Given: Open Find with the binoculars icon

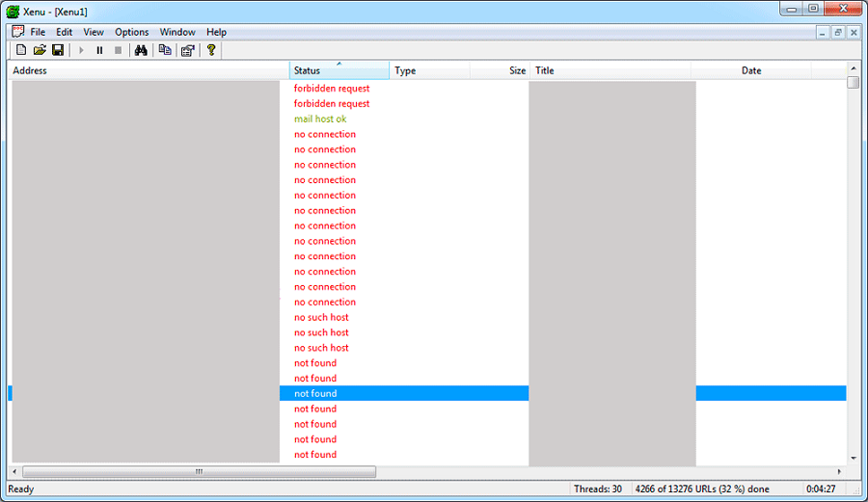Looking at the screenshot, I should tap(141, 50).
